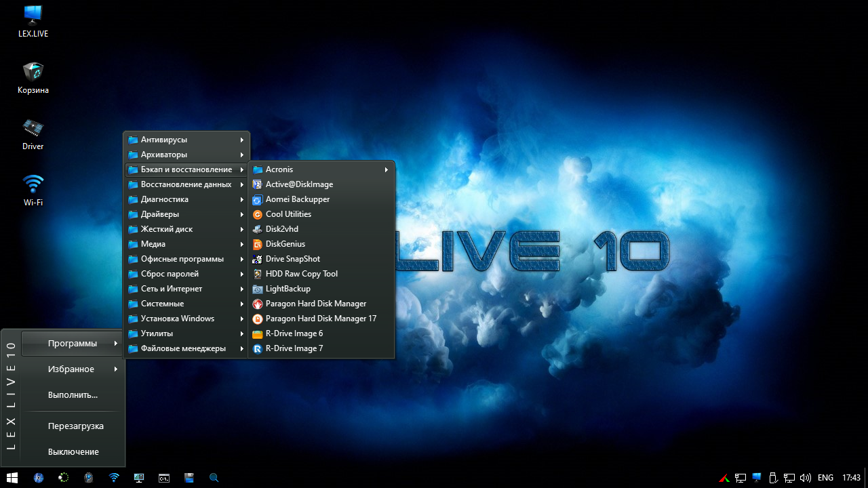Click Выключение to shut down
This screenshot has height=488, width=868.
point(73,452)
